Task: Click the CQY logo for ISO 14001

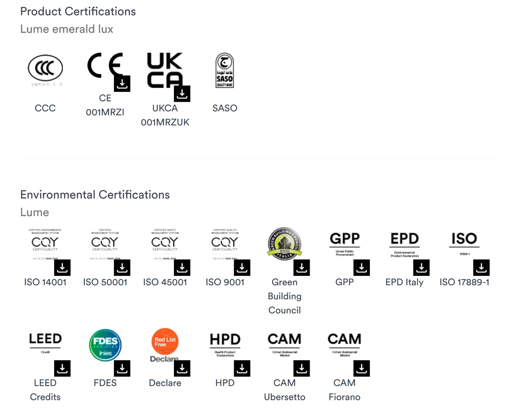Action: tap(45, 244)
